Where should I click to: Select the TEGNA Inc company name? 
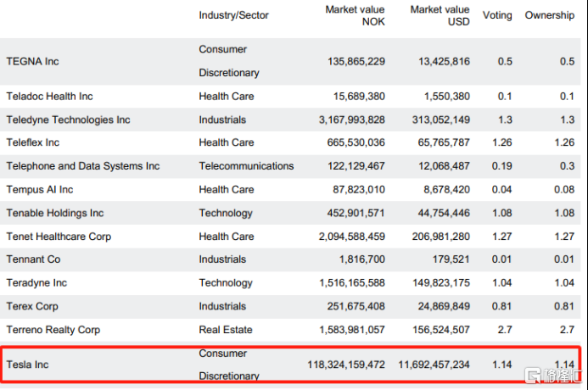pyautogui.click(x=32, y=61)
